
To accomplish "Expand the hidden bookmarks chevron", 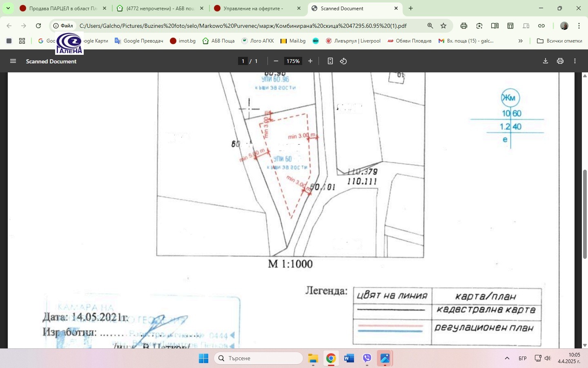I will pos(520,41).
